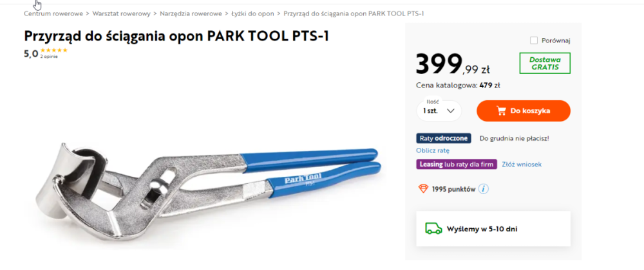Tick the Porównaj checkbox
This screenshot has width=644, height=270.
click(x=534, y=40)
